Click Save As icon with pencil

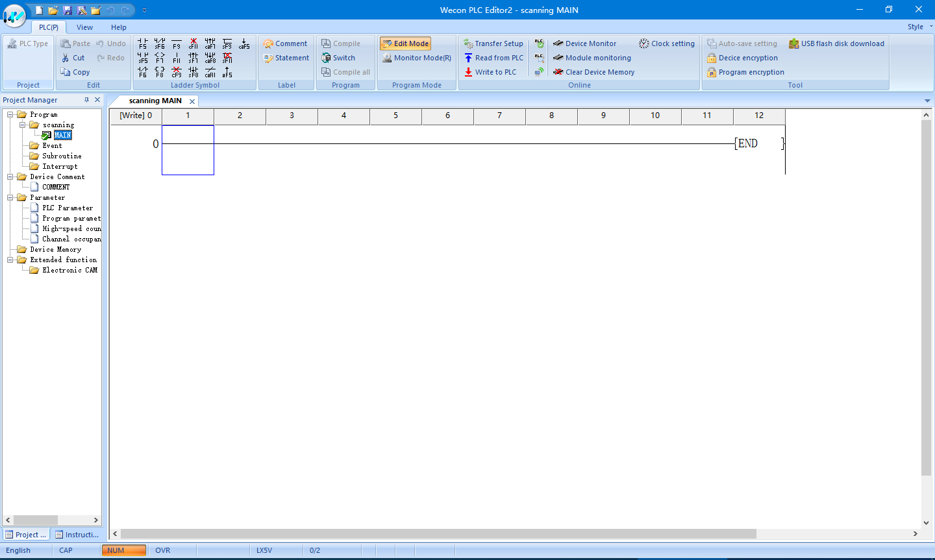point(82,10)
